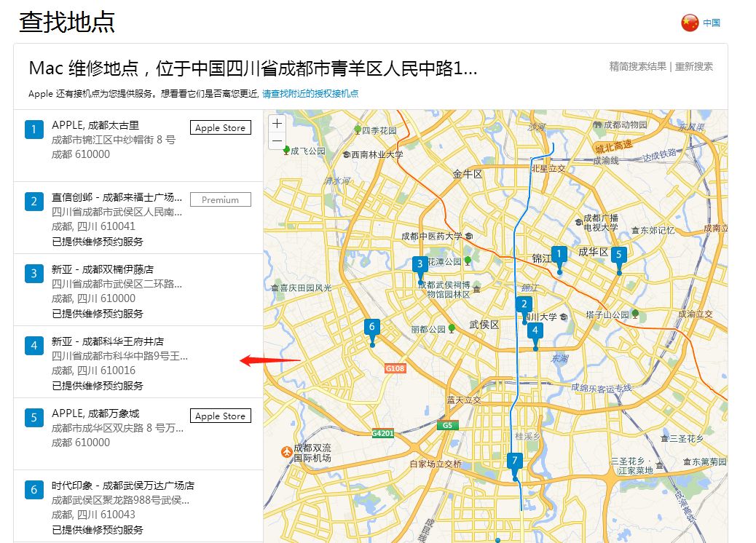Click 成都, 四川 610043 postal code text
This screenshot has height=543, width=756.
click(x=93, y=515)
